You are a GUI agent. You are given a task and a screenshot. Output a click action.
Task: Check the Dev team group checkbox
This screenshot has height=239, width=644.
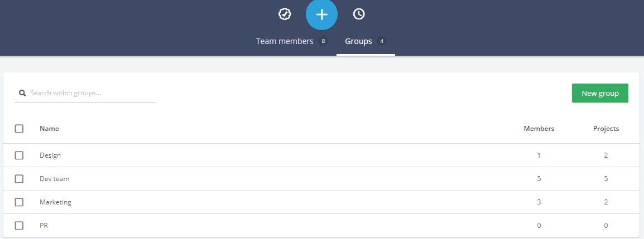[x=19, y=179]
